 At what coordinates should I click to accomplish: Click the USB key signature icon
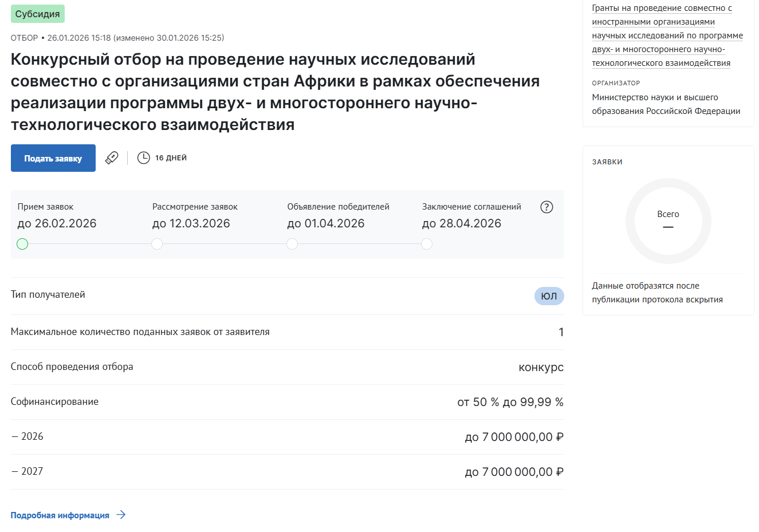coord(112,157)
